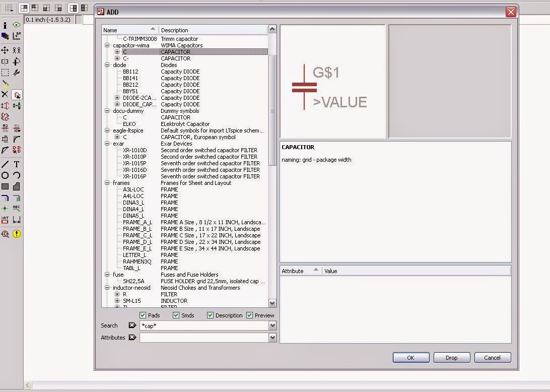This screenshot has height=392, width=550.
Task: Open the Errors yellow exclamation tool
Action: tap(17, 234)
